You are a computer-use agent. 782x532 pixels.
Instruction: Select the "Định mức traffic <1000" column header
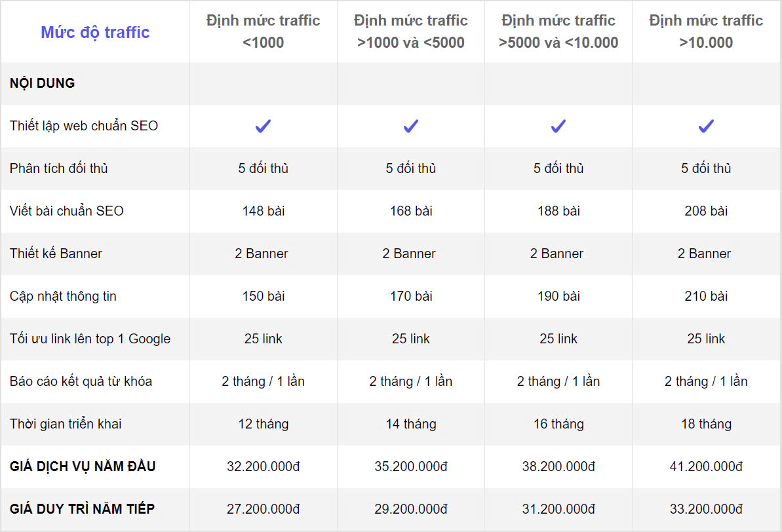pyautogui.click(x=264, y=31)
